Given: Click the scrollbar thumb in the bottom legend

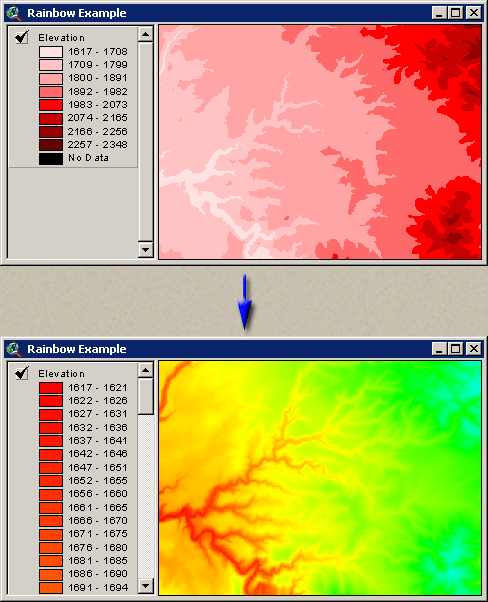Looking at the screenshot, I should [x=146, y=396].
